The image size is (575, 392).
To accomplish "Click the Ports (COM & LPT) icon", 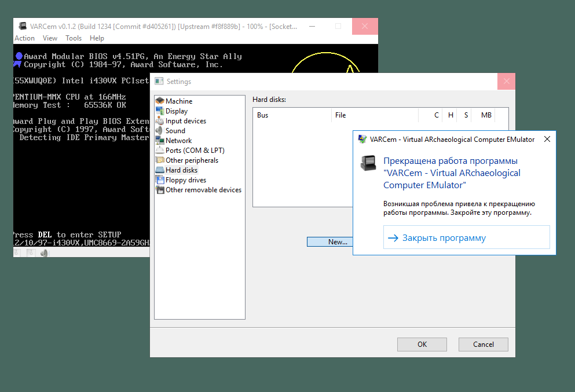I will coord(160,151).
